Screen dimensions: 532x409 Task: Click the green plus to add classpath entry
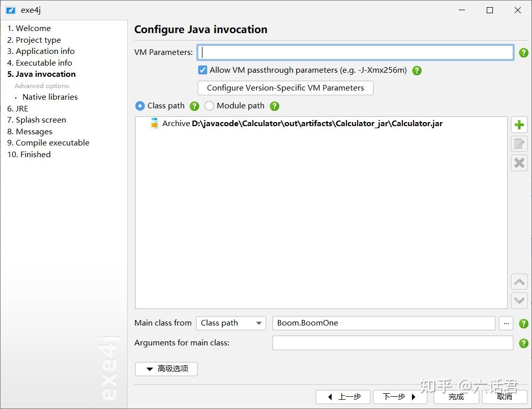519,124
